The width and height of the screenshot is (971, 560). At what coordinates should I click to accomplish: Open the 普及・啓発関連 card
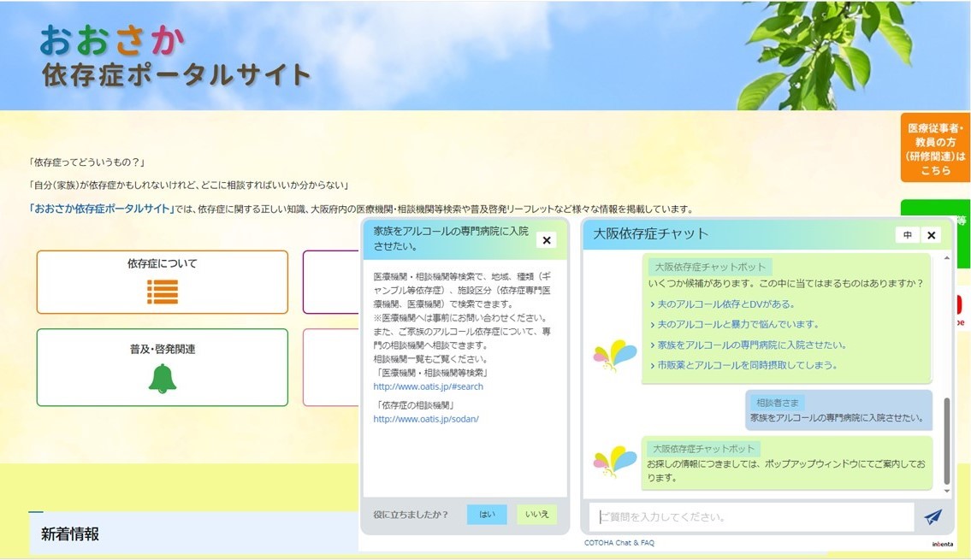(163, 368)
